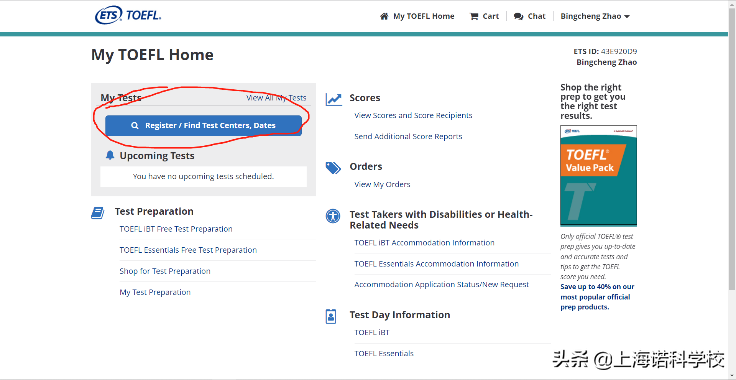The width and height of the screenshot is (736, 380).
Task: Click the TOEFL Value Pack image
Action: coord(598,175)
